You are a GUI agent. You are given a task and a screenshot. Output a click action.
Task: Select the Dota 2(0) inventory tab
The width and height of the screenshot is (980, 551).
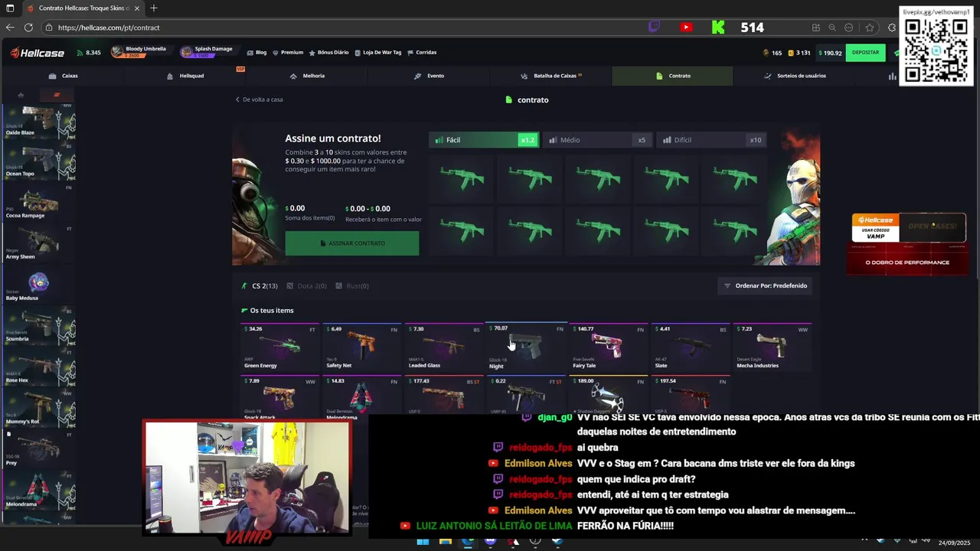[306, 286]
